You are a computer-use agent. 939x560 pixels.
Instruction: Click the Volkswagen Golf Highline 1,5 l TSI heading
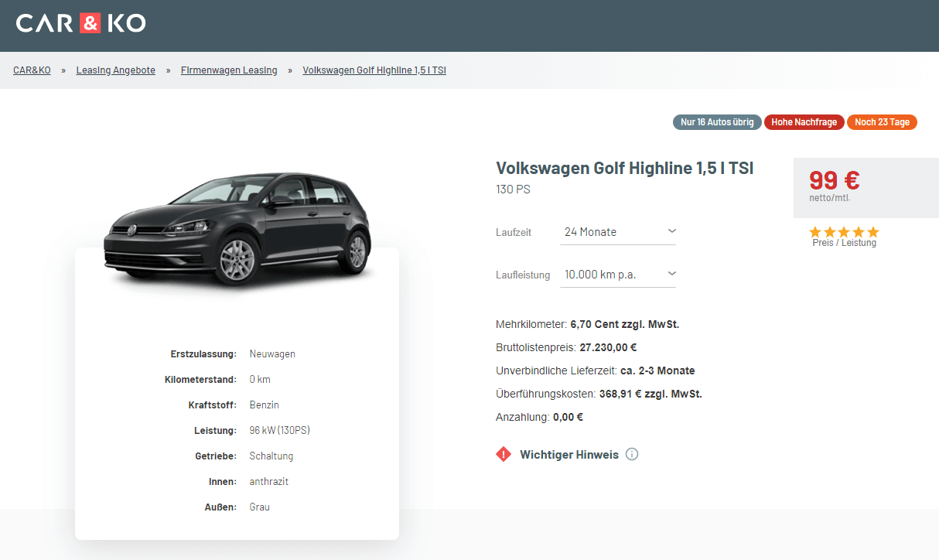624,169
